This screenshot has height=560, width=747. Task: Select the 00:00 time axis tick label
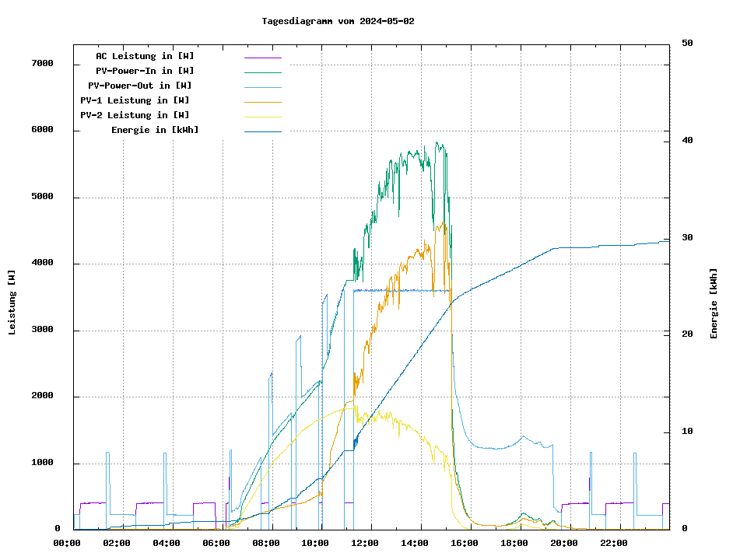[67, 543]
